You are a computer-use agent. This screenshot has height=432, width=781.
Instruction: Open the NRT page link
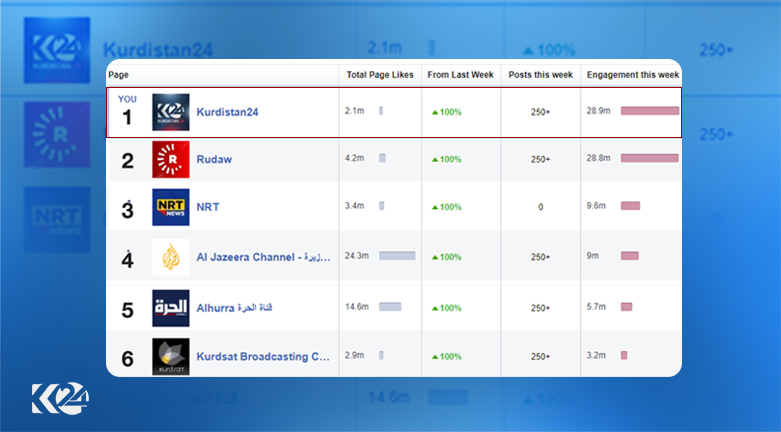[208, 207]
